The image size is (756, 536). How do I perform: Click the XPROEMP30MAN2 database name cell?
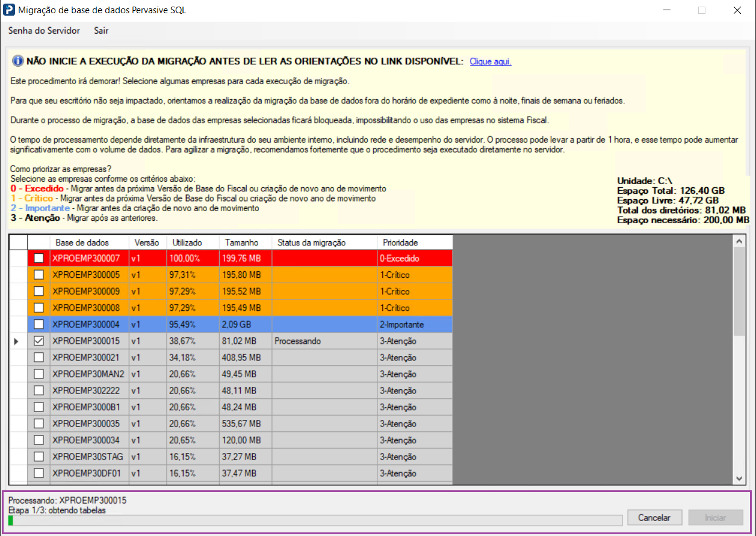click(x=90, y=374)
